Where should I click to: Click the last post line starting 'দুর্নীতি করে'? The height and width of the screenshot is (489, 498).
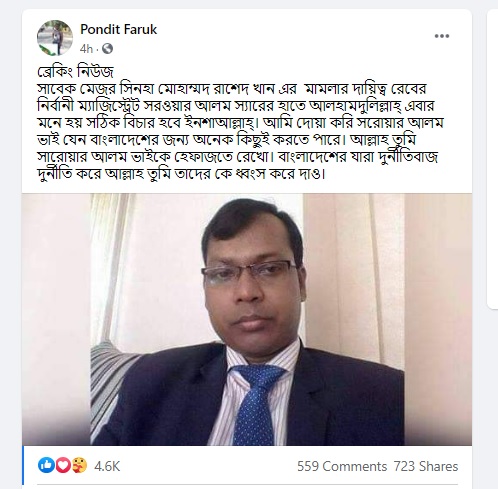(x=181, y=174)
